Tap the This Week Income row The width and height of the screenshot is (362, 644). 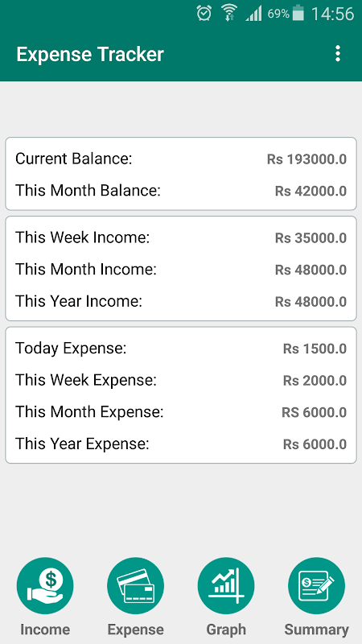180,237
